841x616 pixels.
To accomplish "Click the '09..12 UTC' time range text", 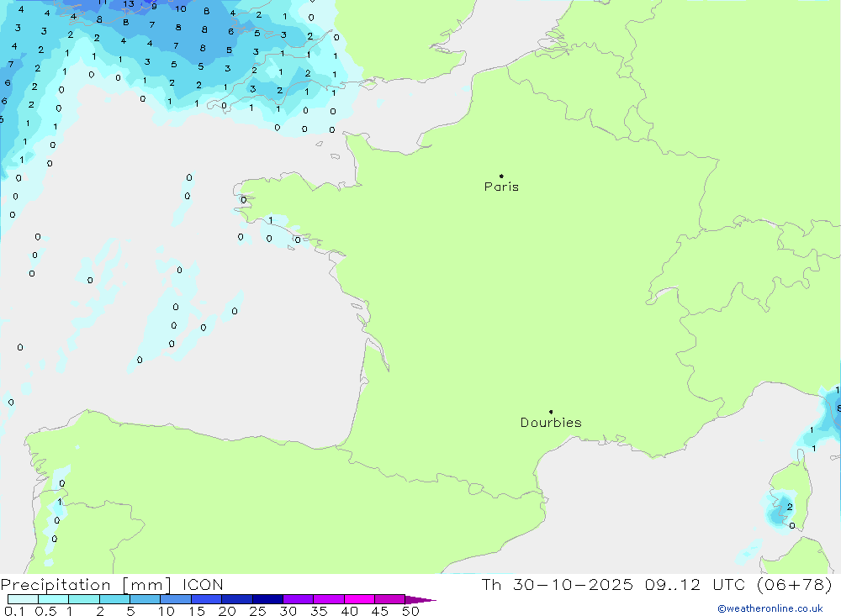I will point(696,585).
